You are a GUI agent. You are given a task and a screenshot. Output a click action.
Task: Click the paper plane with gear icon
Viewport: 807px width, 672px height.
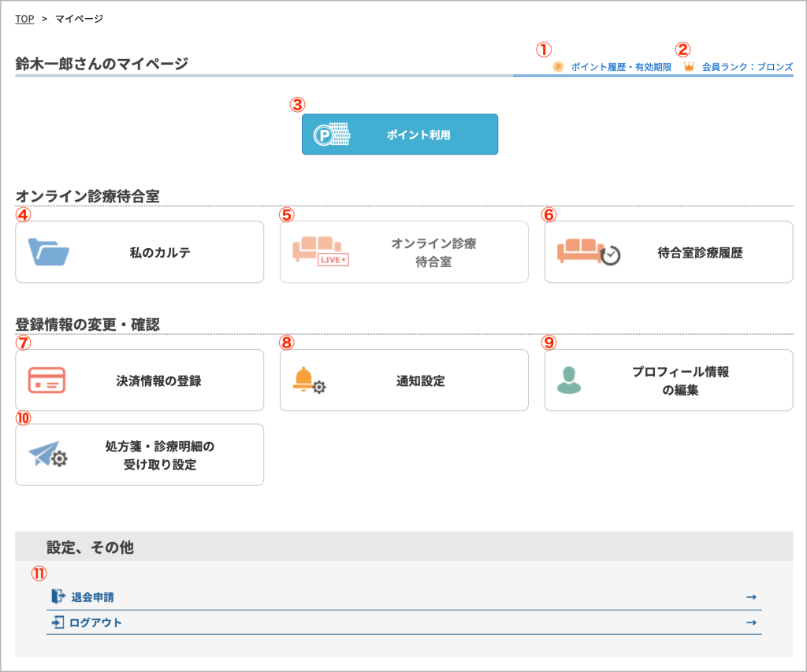click(x=48, y=455)
